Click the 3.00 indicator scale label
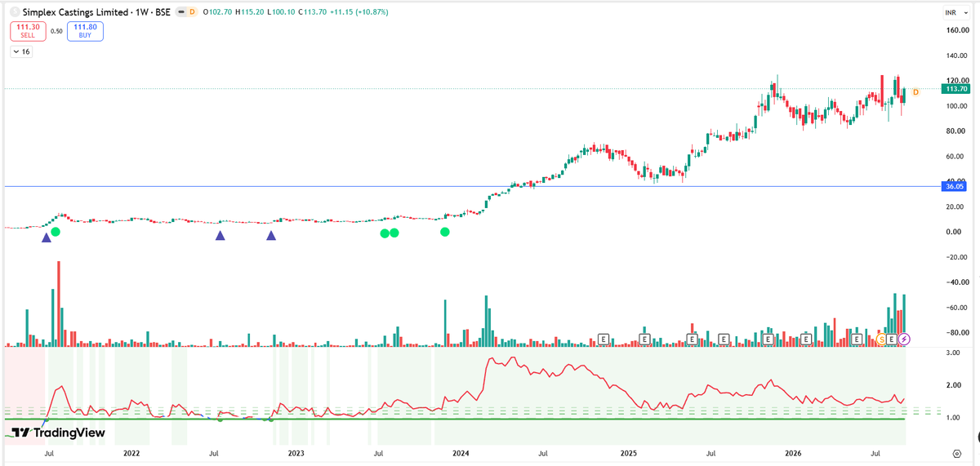 pos(951,353)
